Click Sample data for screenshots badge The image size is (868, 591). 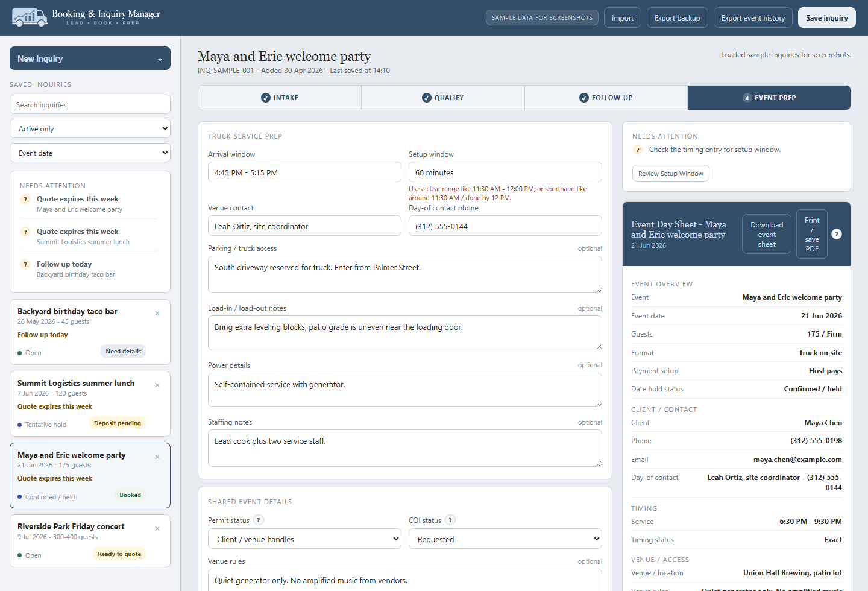click(x=542, y=17)
